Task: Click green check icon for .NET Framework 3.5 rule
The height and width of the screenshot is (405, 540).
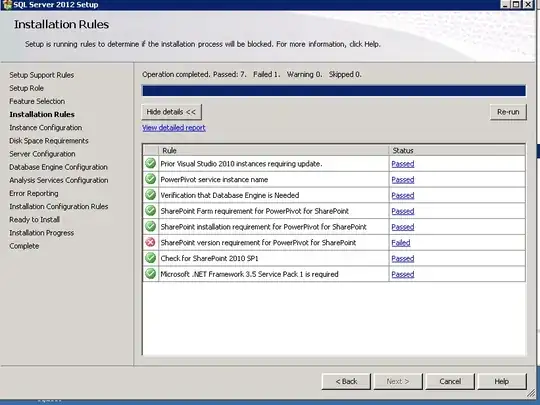Action: pos(150,274)
